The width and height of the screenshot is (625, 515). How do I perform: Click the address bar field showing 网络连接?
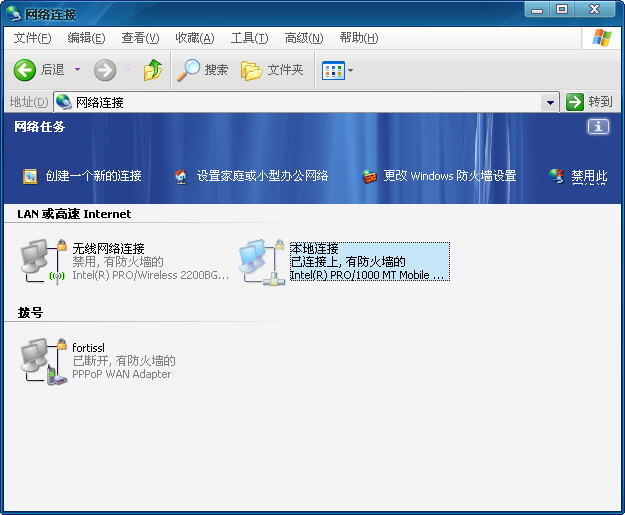[300, 102]
